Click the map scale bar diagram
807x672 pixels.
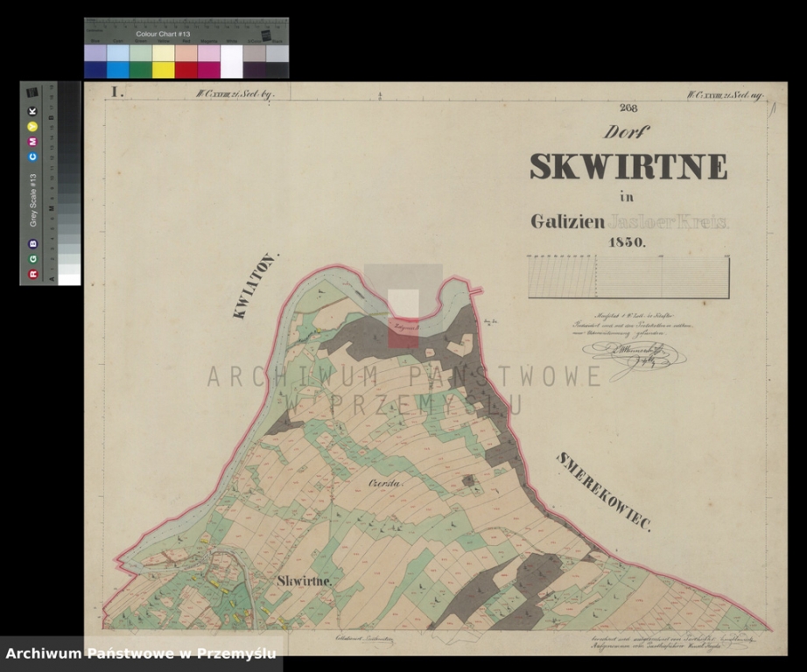click(628, 277)
